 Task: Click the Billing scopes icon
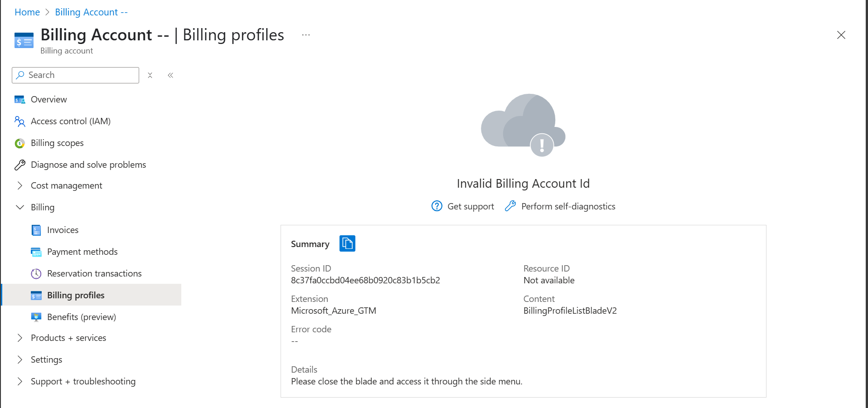click(x=19, y=143)
